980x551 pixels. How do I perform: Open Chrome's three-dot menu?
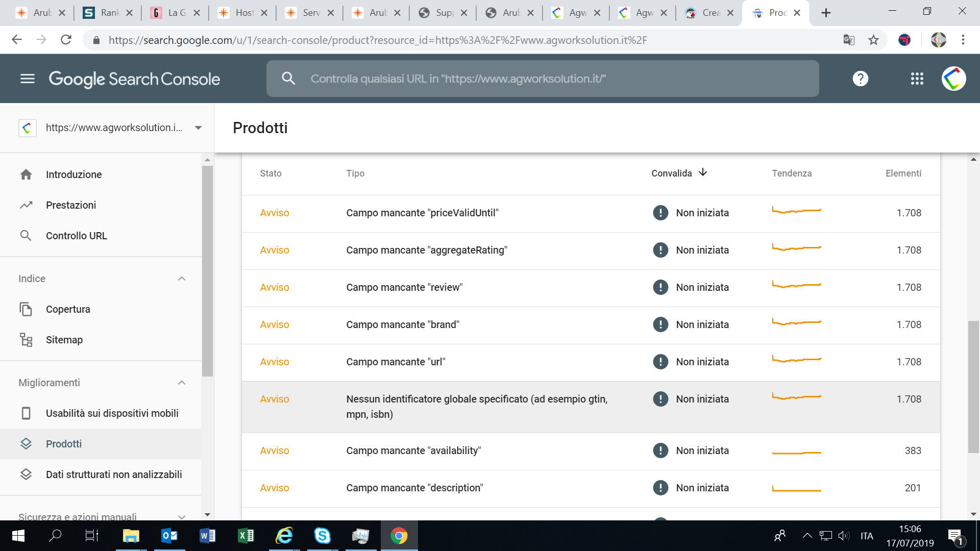point(963,40)
